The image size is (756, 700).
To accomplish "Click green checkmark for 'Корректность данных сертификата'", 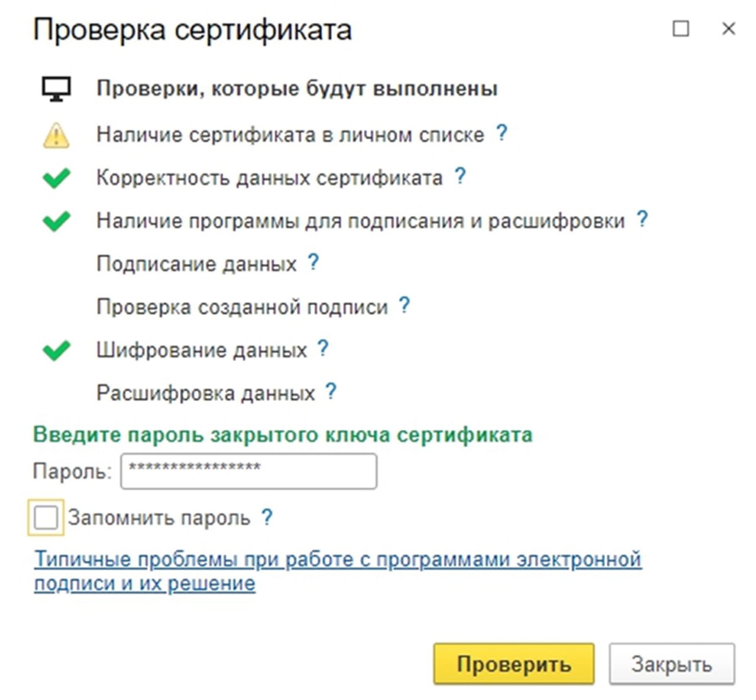I will coord(56,178).
